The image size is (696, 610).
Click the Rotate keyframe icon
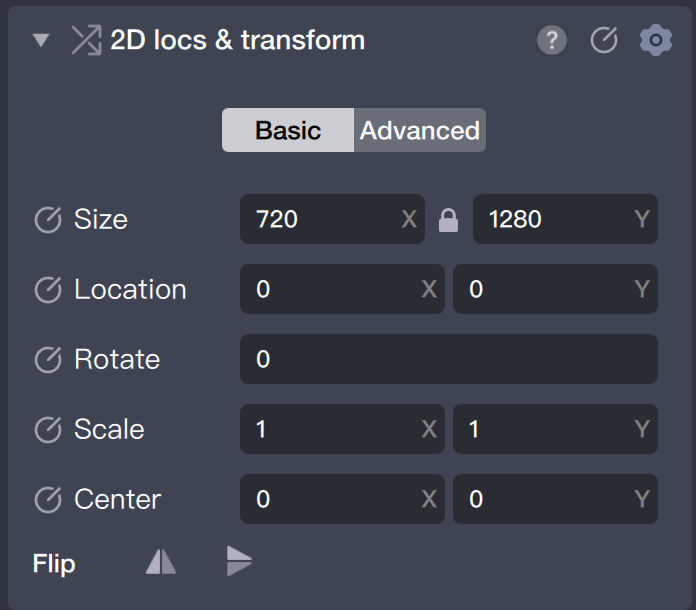48,360
